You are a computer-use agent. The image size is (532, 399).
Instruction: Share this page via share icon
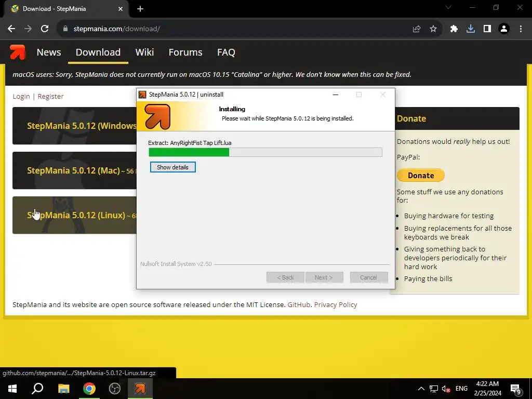coord(417,29)
